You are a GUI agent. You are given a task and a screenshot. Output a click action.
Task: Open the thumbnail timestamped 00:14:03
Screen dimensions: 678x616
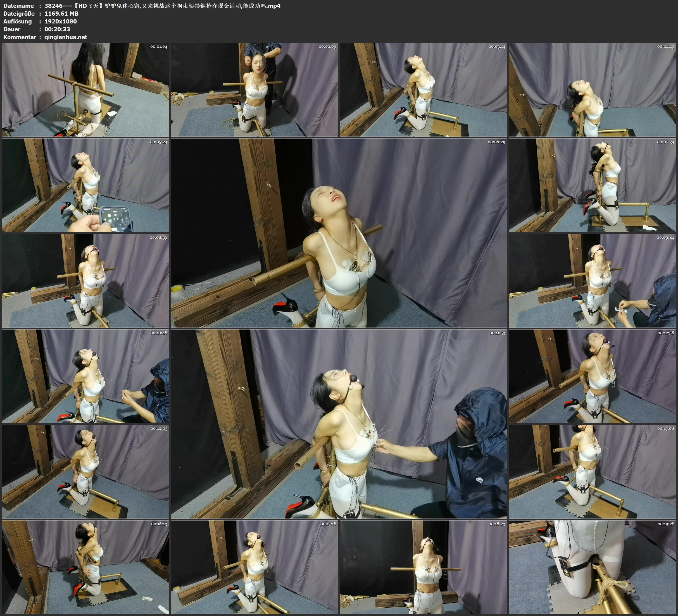coord(85,472)
